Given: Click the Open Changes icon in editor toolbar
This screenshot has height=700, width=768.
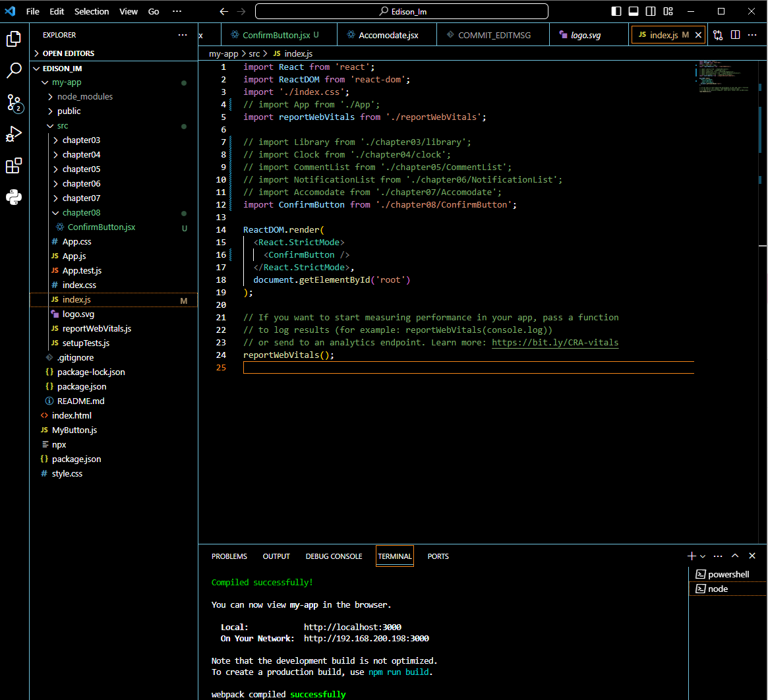Looking at the screenshot, I should 718,35.
